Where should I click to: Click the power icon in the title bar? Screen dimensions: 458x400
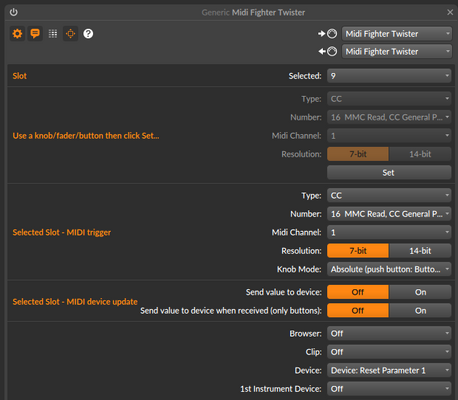click(x=14, y=12)
